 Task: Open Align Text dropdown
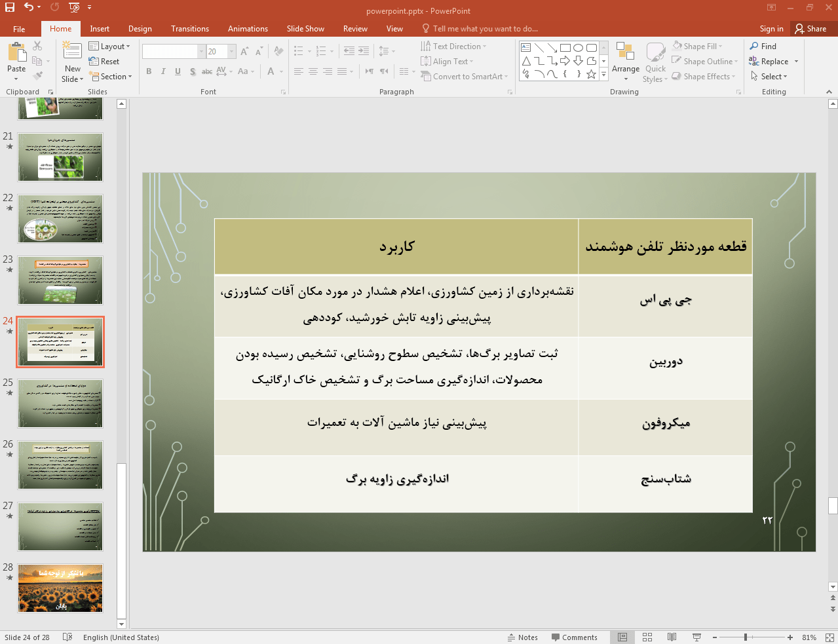pos(447,62)
